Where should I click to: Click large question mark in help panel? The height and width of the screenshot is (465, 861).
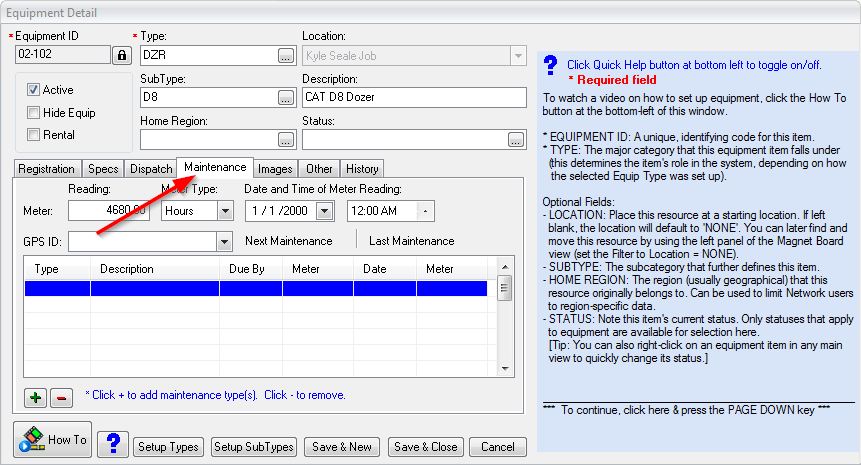tap(550, 65)
